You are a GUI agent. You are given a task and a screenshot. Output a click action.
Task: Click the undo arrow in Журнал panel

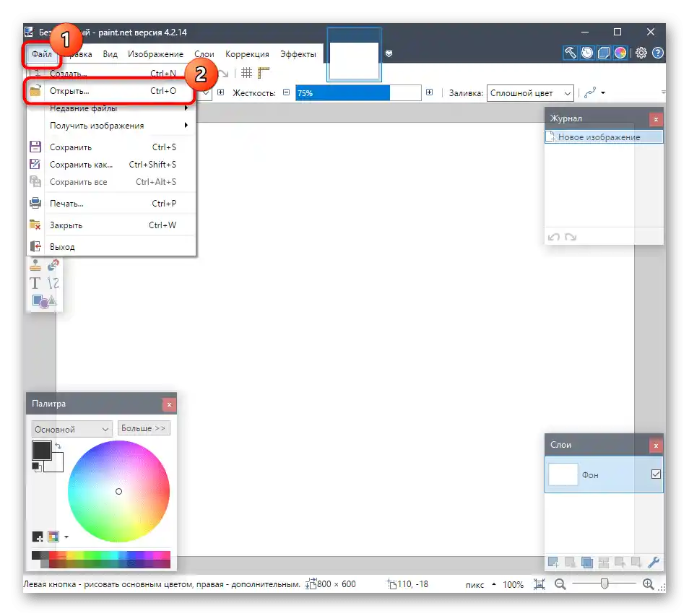click(x=554, y=237)
